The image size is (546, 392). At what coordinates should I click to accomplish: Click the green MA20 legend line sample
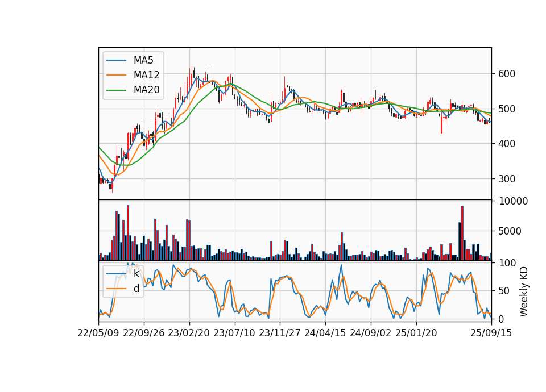116,90
